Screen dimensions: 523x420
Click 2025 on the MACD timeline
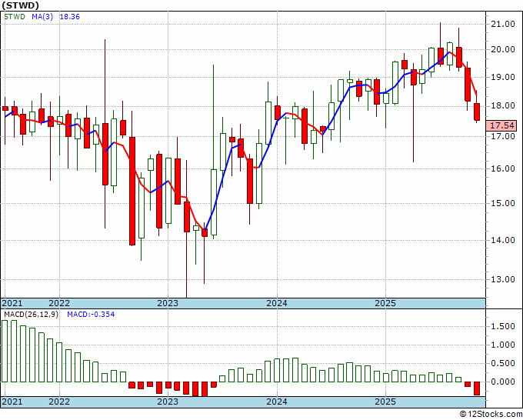click(385, 402)
